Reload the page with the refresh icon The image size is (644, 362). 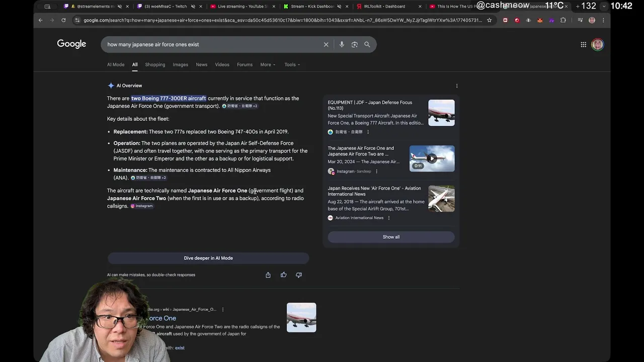[x=63, y=20]
